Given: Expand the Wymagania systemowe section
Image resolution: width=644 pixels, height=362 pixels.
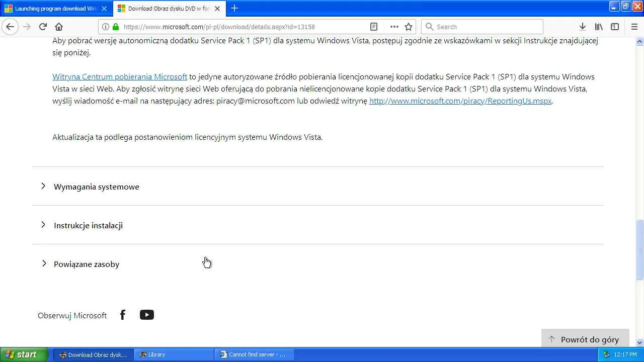Looking at the screenshot, I should coord(317,187).
